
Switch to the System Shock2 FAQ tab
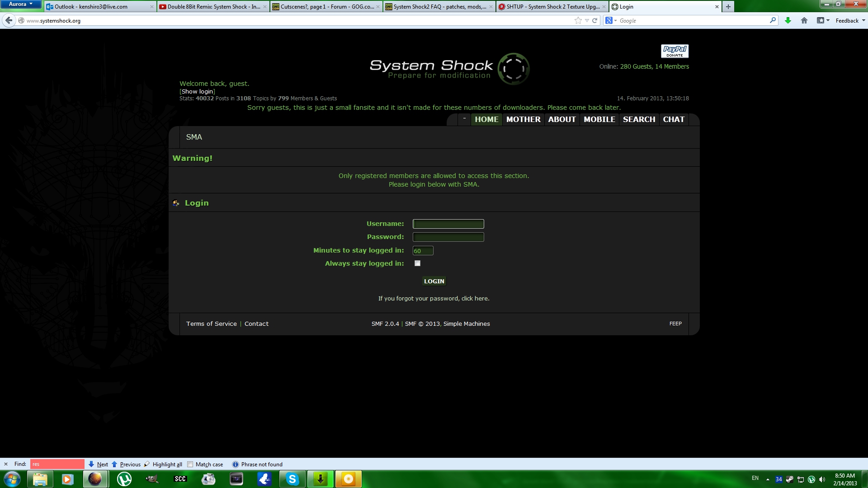(x=439, y=7)
